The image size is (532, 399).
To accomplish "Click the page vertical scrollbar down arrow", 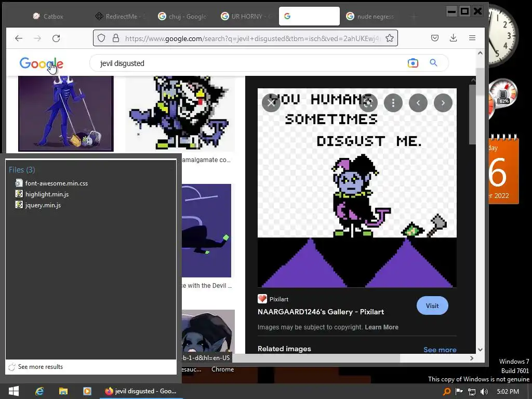I will [x=480, y=350].
